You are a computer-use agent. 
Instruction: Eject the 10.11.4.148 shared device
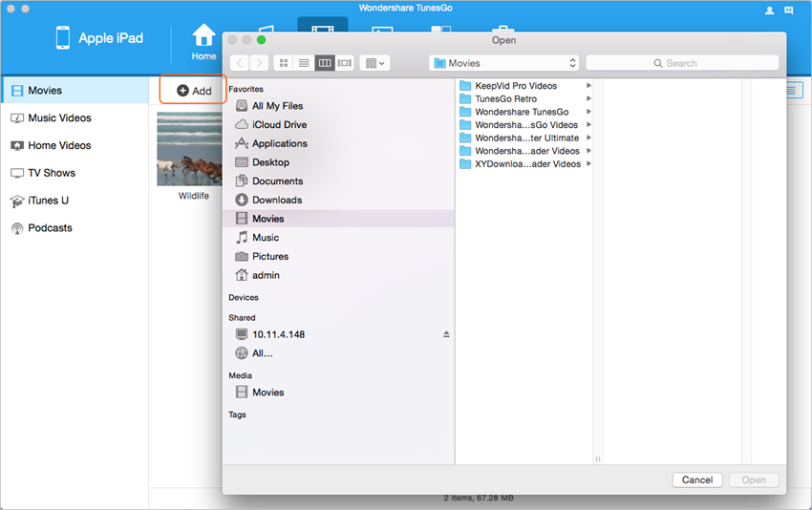click(x=446, y=334)
